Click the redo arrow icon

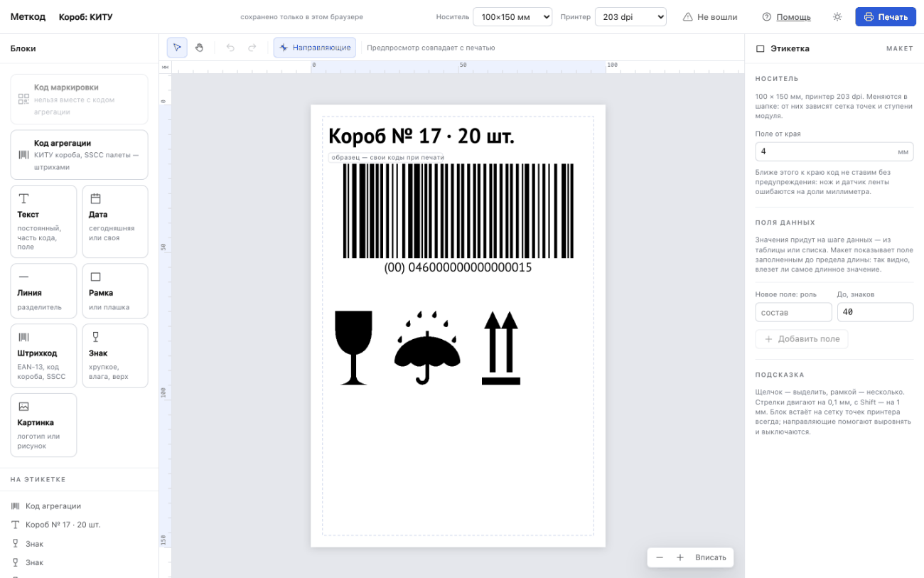pos(252,48)
